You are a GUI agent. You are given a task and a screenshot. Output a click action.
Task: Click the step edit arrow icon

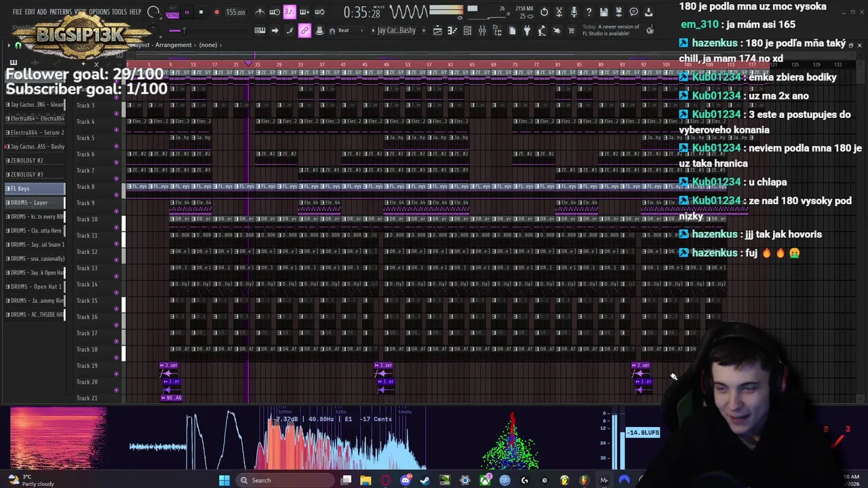point(275,30)
